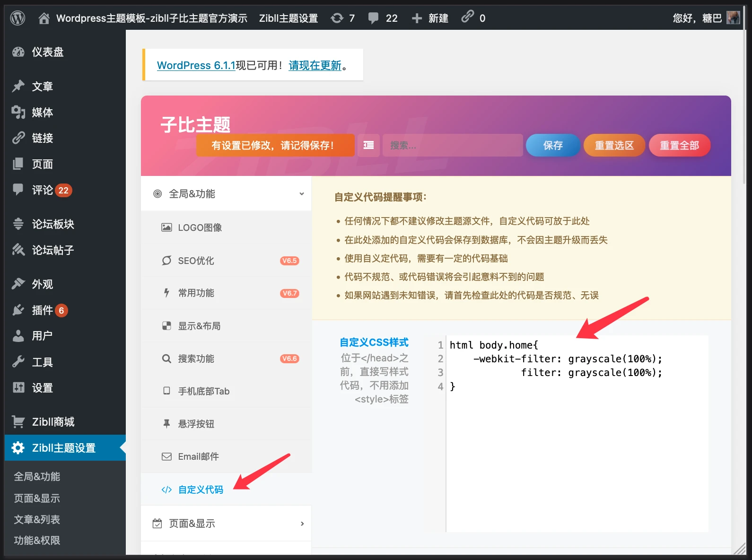Image resolution: width=752 pixels, height=560 pixels.
Task: Click the plugin icon beside 插件
Action: (18, 310)
